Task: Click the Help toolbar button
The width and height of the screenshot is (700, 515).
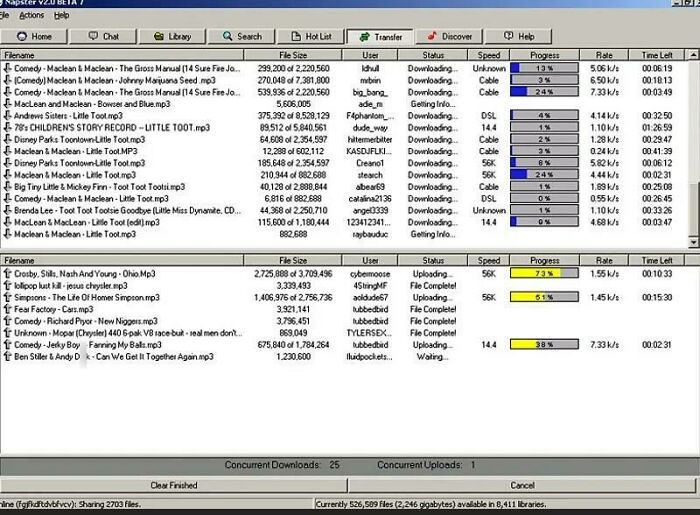Action: tap(518, 36)
